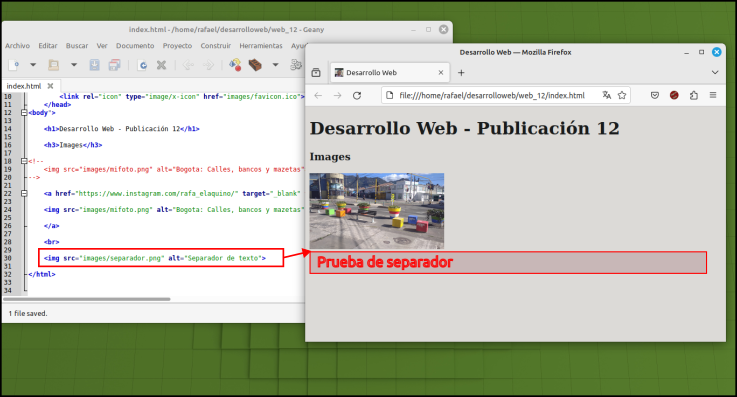Viewport: 737px width, 397px height.
Task: Bookmark this page with the star
Action: [x=622, y=95]
